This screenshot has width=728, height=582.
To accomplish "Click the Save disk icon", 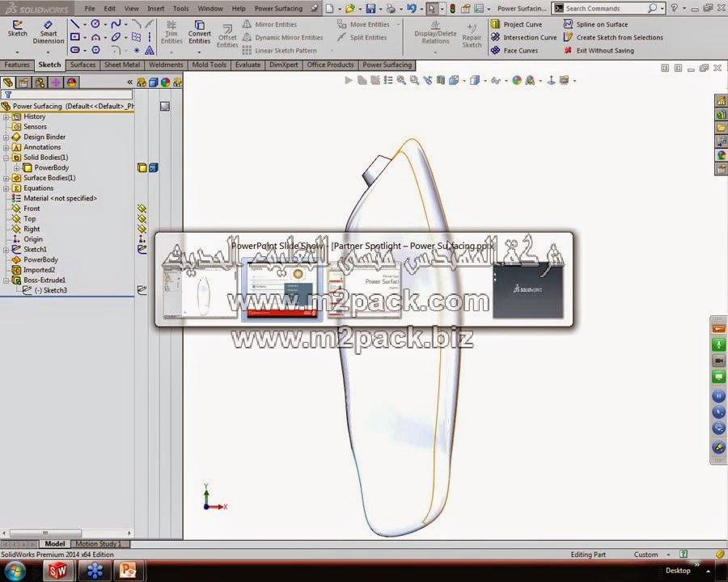I will pyautogui.click(x=370, y=8).
